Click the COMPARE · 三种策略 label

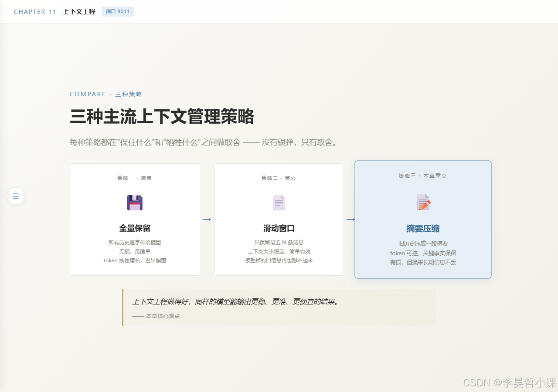pyautogui.click(x=106, y=94)
